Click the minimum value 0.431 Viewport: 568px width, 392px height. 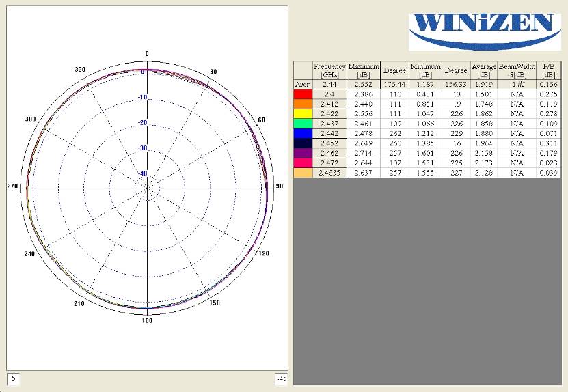coord(425,94)
